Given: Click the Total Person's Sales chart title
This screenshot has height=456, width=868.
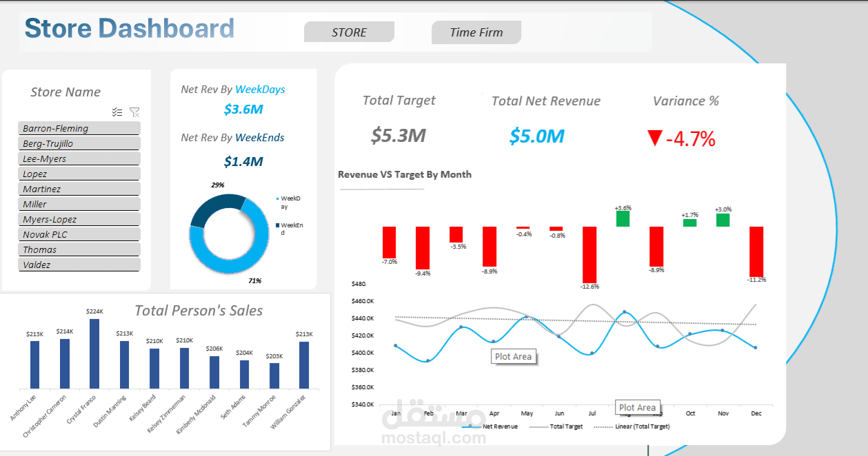Looking at the screenshot, I should [199, 311].
